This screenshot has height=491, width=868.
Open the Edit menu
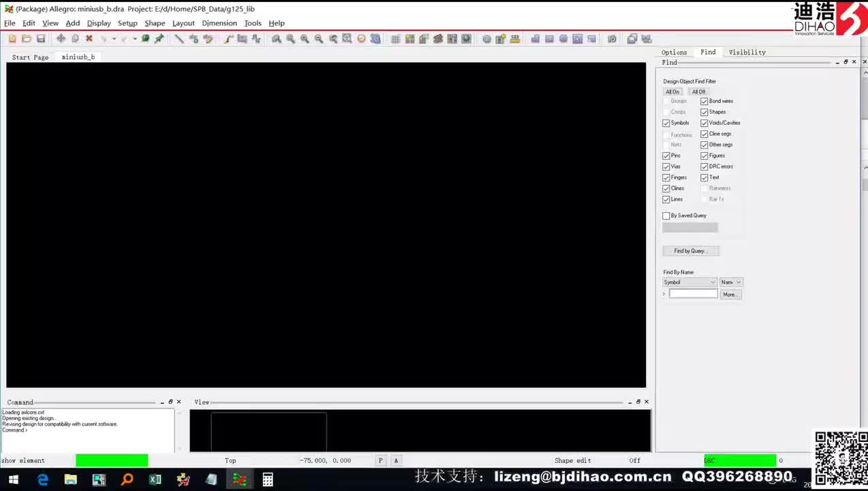pos(29,23)
